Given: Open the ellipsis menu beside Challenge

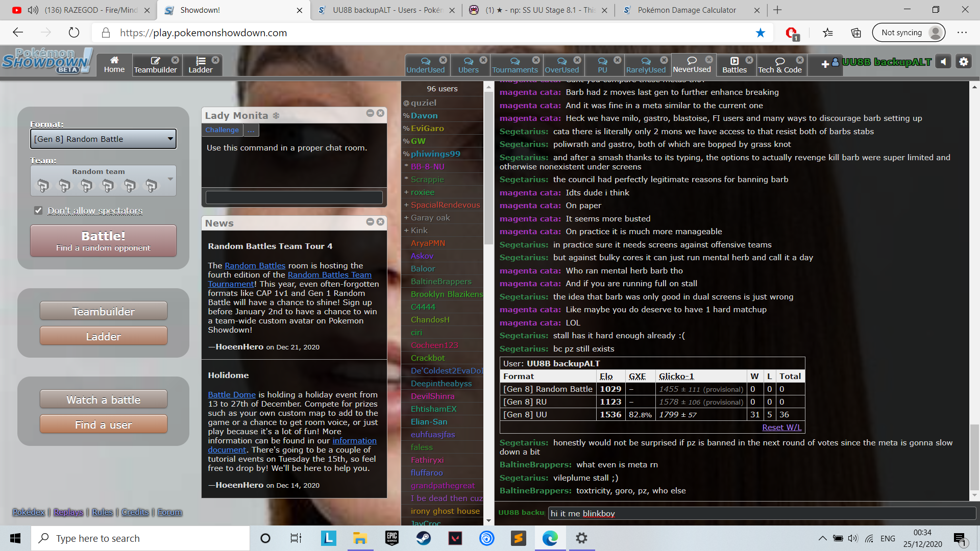Looking at the screenshot, I should pyautogui.click(x=251, y=130).
